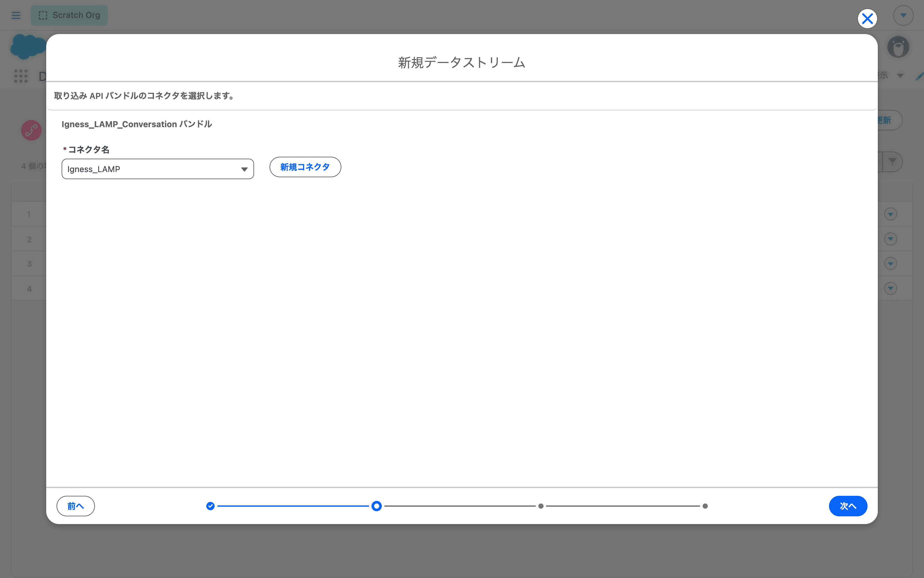
Task: Click the Scratch Org badge
Action: coord(69,15)
